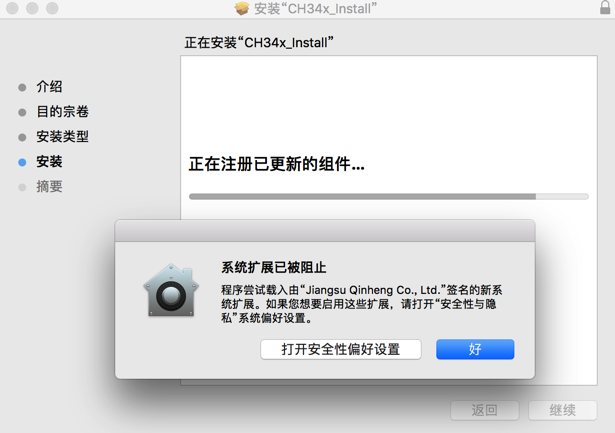This screenshot has width=615, height=433.
Task: Click the faded 摘要 step bullet
Action: (x=22, y=187)
